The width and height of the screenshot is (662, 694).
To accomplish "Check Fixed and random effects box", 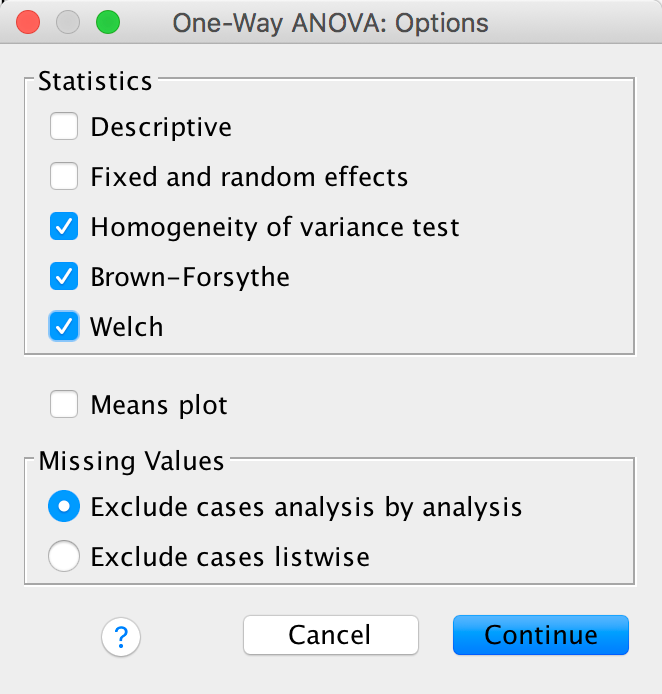I will point(65,177).
